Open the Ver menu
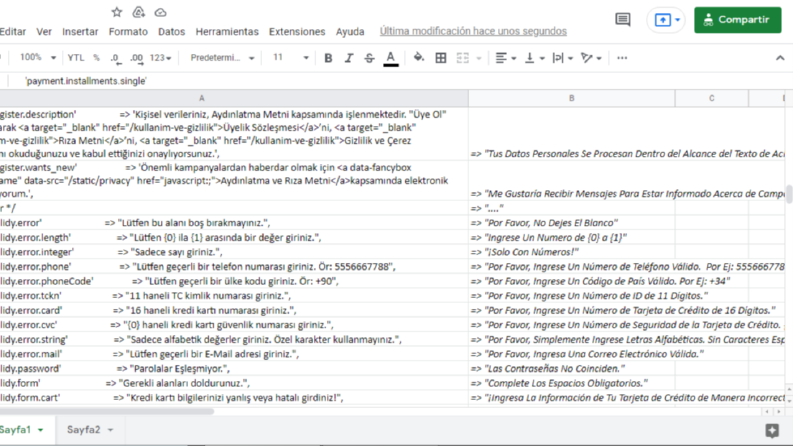 pyautogui.click(x=44, y=31)
